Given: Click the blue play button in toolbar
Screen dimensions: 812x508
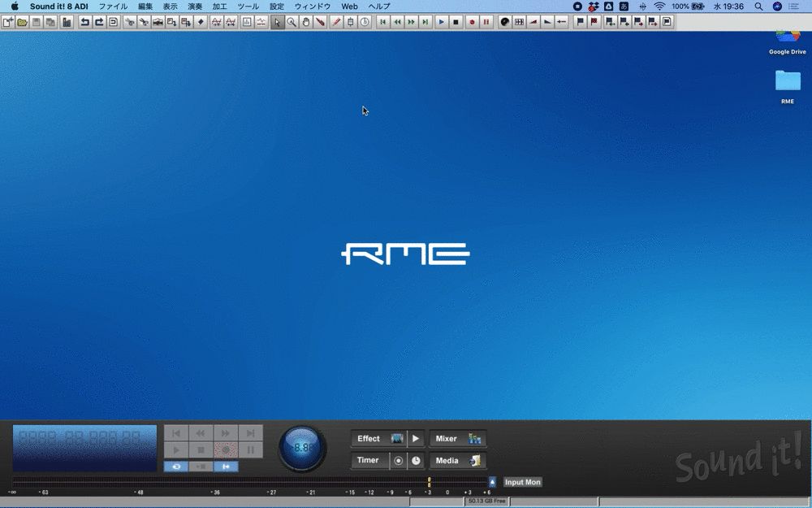Looking at the screenshot, I should [x=442, y=22].
